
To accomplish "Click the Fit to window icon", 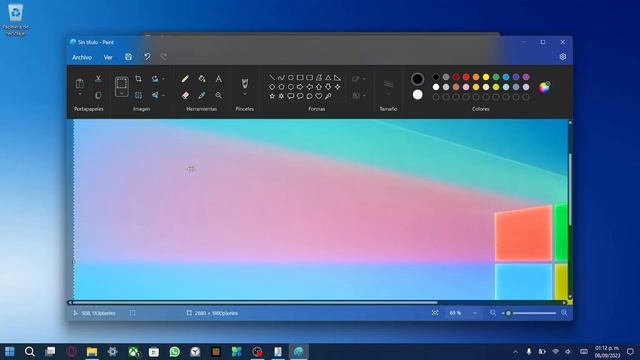I will point(435,313).
